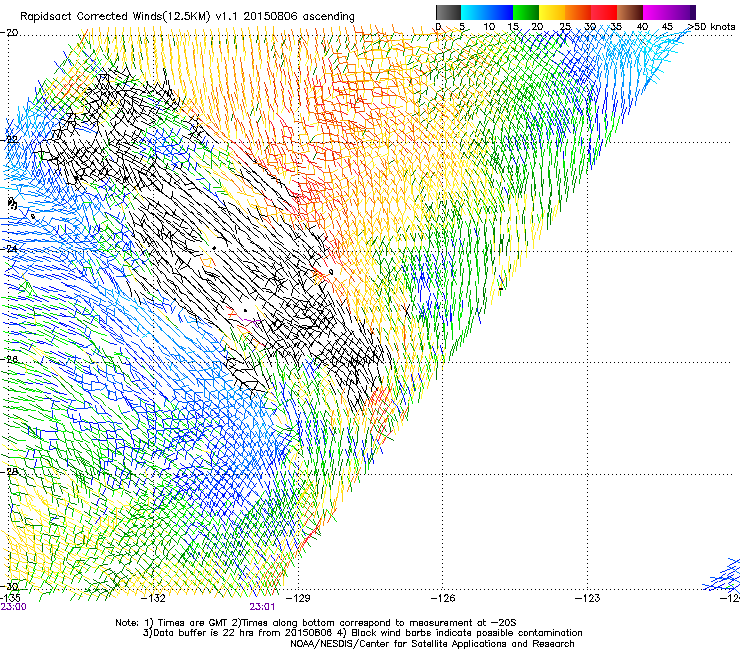Click the magenta 40-45 knots legend color
The width and height of the screenshot is (740, 650).
656,12
